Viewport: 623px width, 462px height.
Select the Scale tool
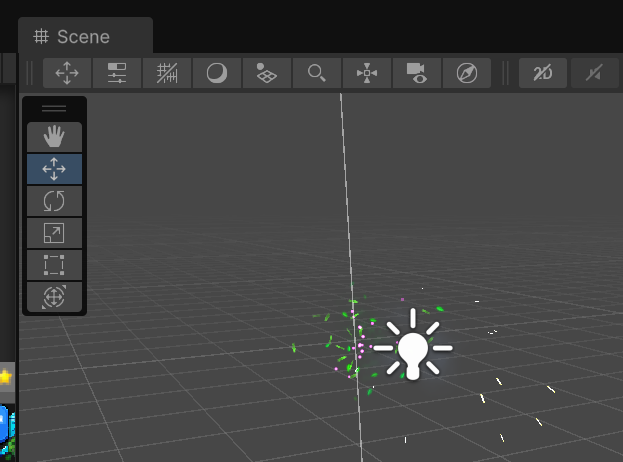click(54, 233)
